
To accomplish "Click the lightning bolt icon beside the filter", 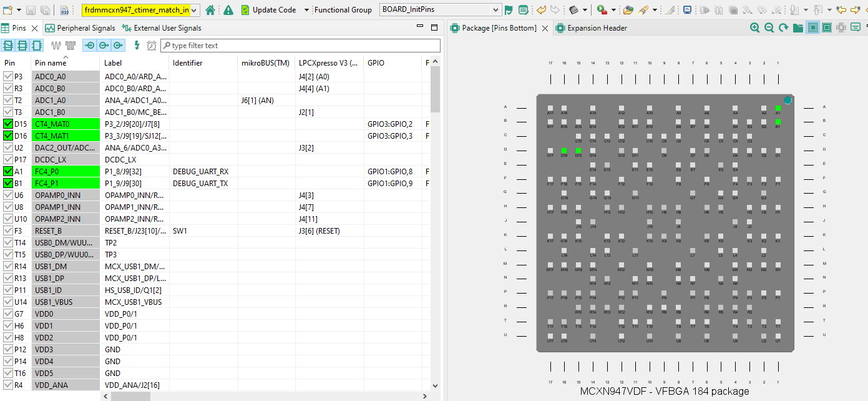I will click(x=137, y=46).
